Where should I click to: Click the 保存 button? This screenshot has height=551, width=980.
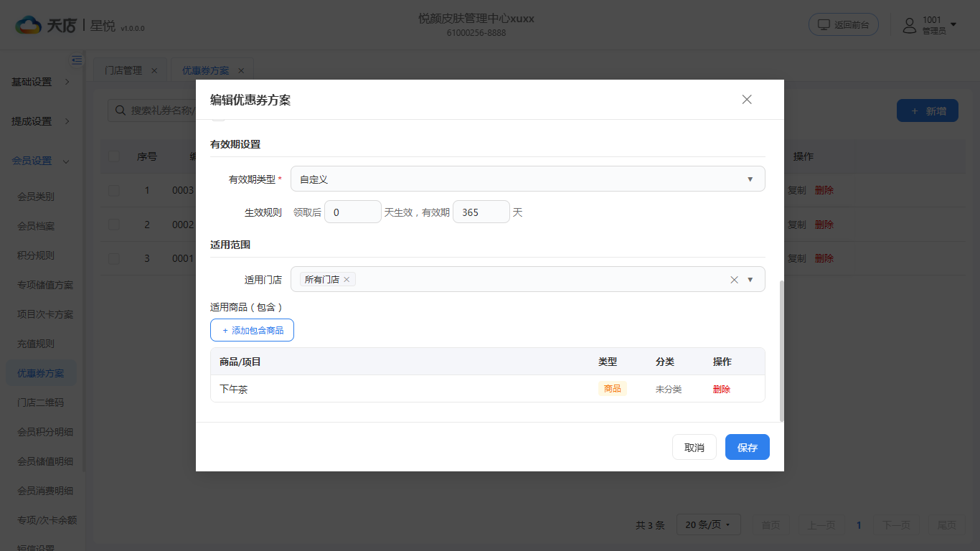point(748,447)
